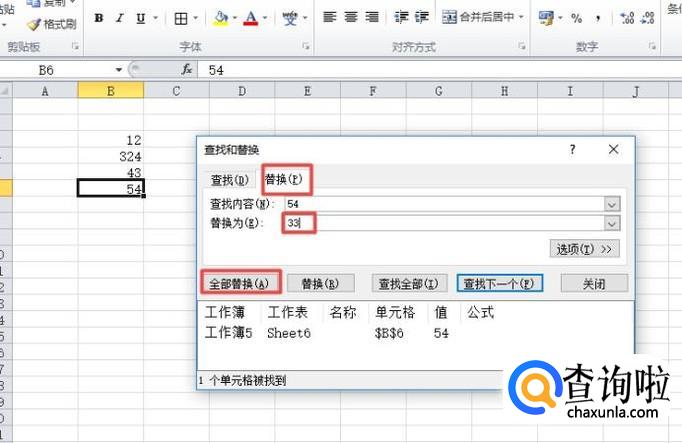
Task: Click dialog help question mark
Action: (572, 150)
